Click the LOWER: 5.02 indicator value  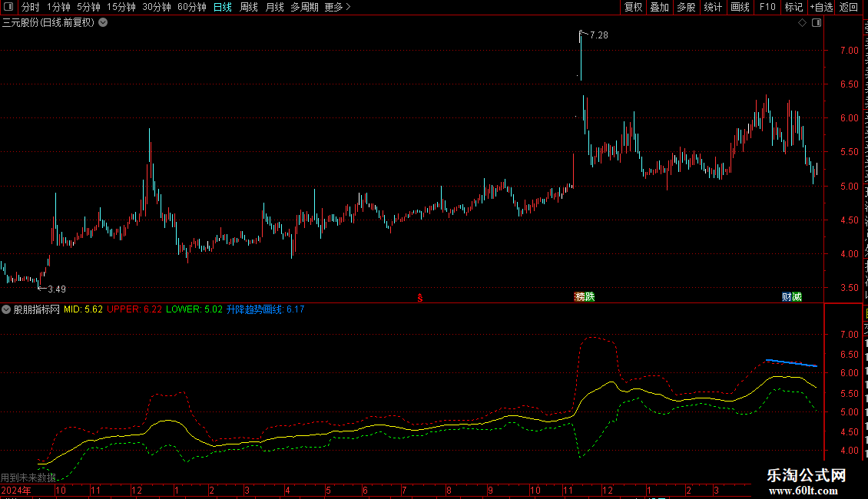(x=194, y=309)
